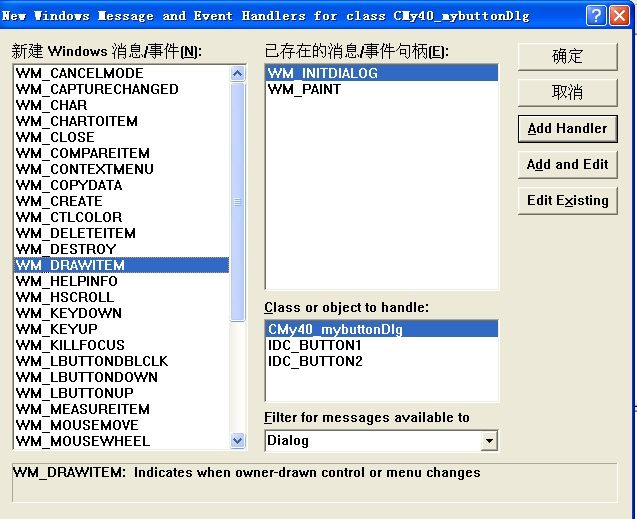Select WM_CONTEXTMENU message
This screenshot has width=637, height=519.
[x=121, y=169]
